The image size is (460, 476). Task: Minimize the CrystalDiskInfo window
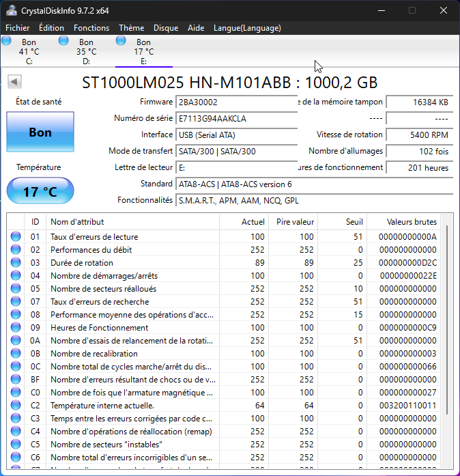click(x=382, y=11)
